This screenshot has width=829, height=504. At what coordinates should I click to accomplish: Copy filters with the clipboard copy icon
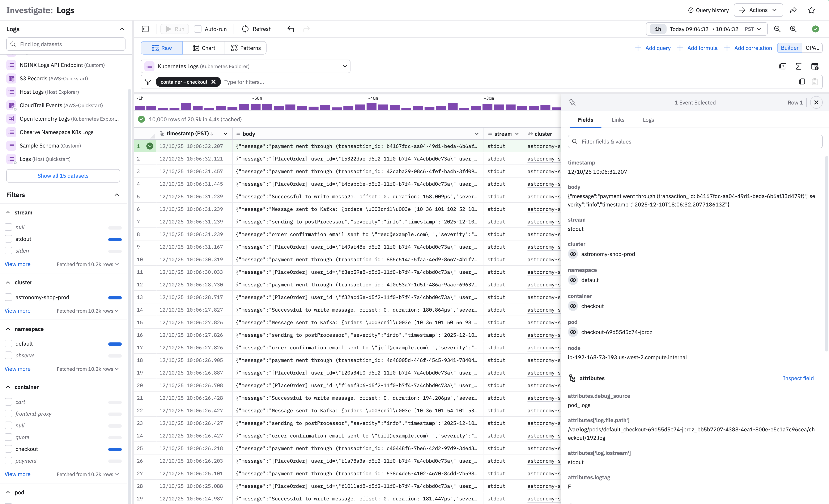tap(802, 82)
